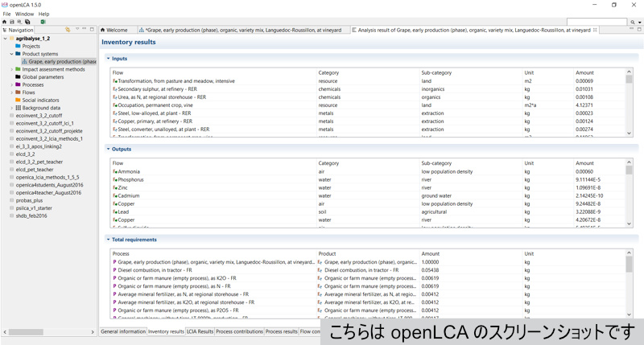Screen dimensions: 644x345
Task: Close the Analysis result tab
Action: [596, 30]
